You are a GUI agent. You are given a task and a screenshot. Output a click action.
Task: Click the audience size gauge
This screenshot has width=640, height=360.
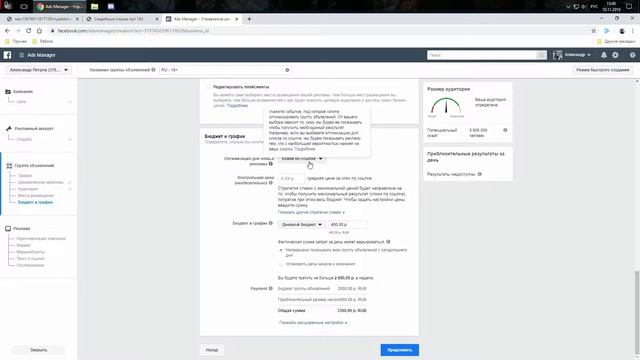pos(446,106)
